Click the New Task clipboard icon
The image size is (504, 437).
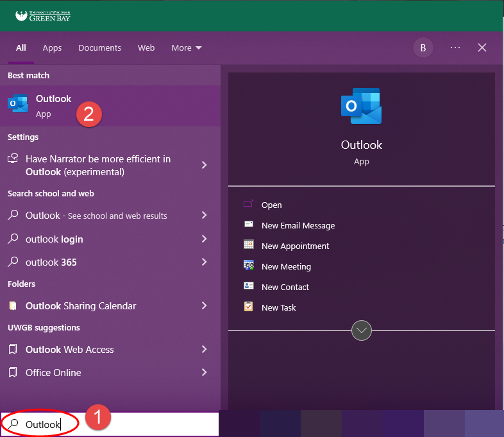(248, 306)
